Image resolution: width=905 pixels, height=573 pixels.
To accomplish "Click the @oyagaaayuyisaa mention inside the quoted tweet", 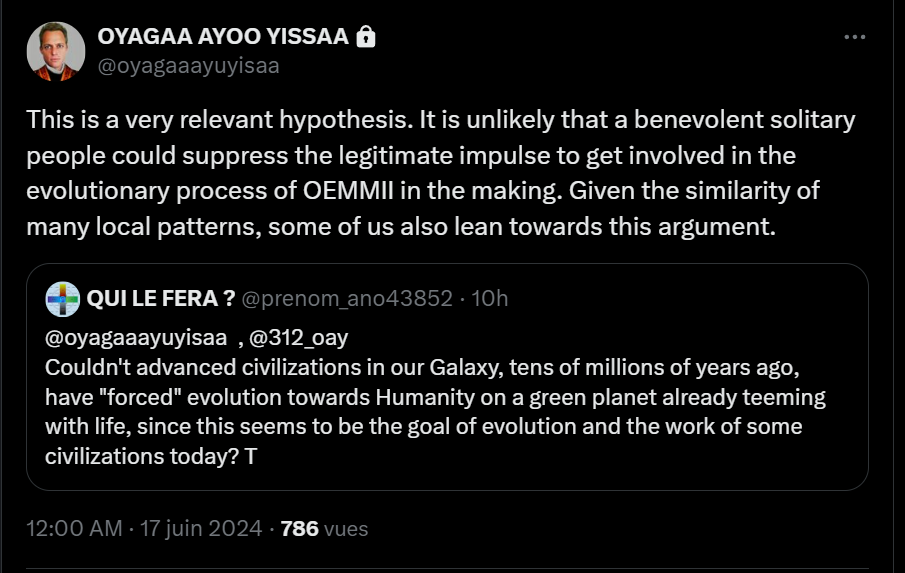I will point(136,338).
